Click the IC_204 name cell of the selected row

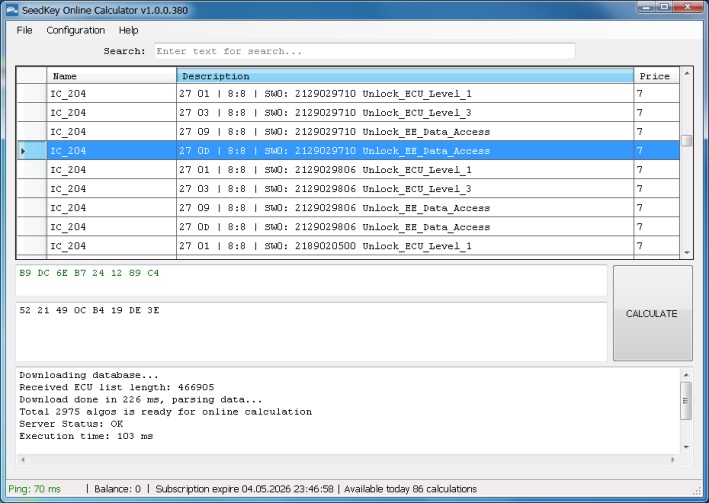[111, 151]
